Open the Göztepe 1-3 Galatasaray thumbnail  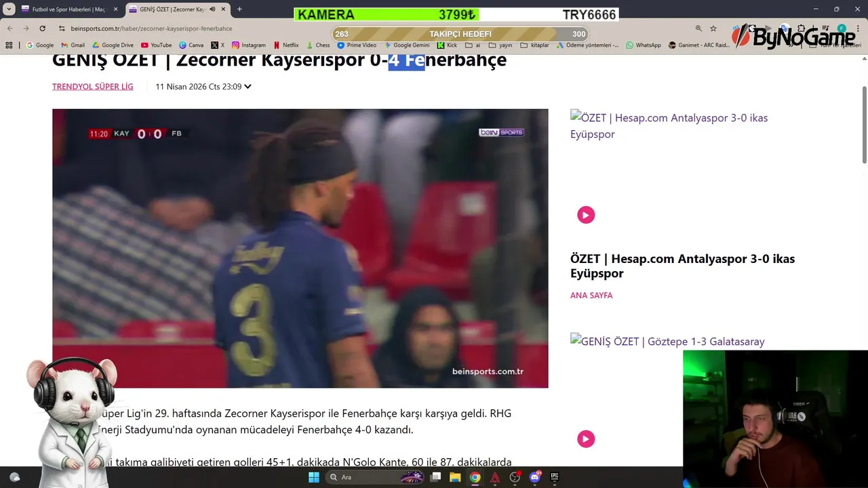click(667, 342)
